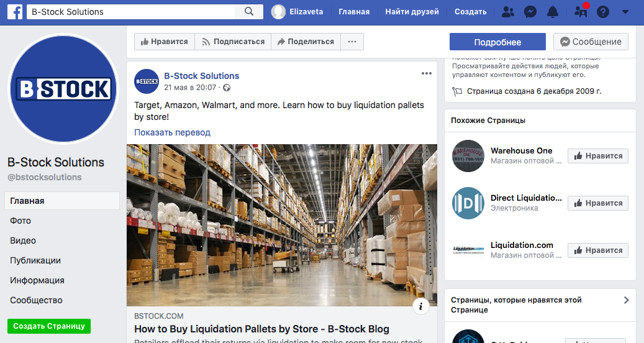
Task: Open the Direct Liquidation page avatar
Action: (468, 203)
